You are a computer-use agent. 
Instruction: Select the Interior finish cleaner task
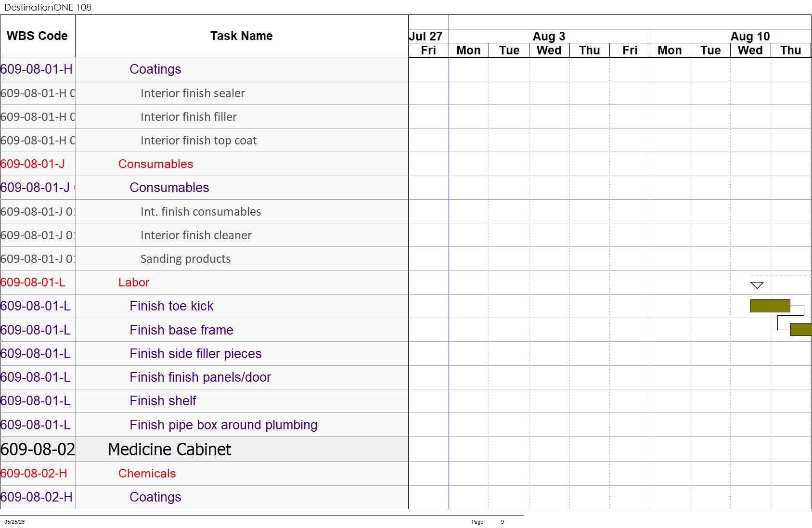[x=196, y=235]
